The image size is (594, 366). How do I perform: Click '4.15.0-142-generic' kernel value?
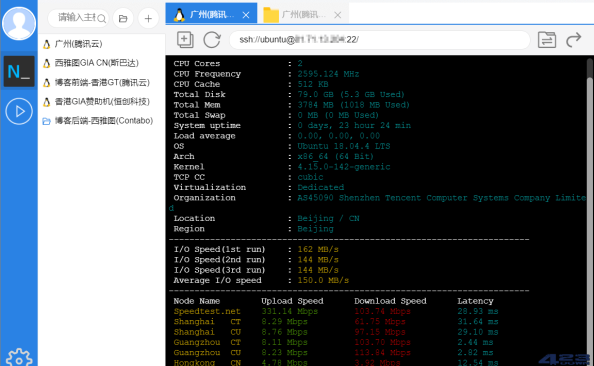344,167
